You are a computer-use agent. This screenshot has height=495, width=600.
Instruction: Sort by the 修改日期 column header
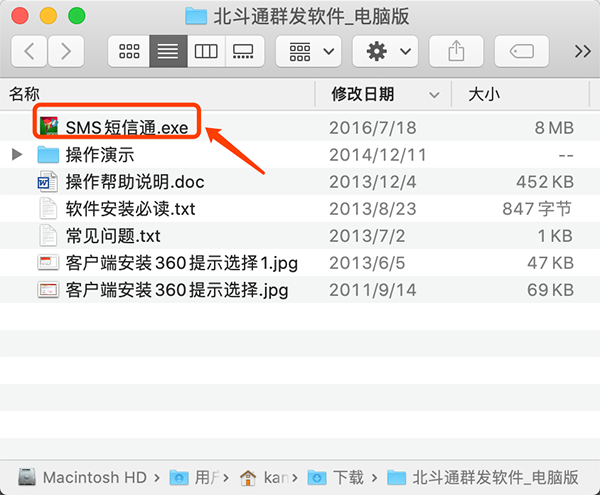pos(363,94)
